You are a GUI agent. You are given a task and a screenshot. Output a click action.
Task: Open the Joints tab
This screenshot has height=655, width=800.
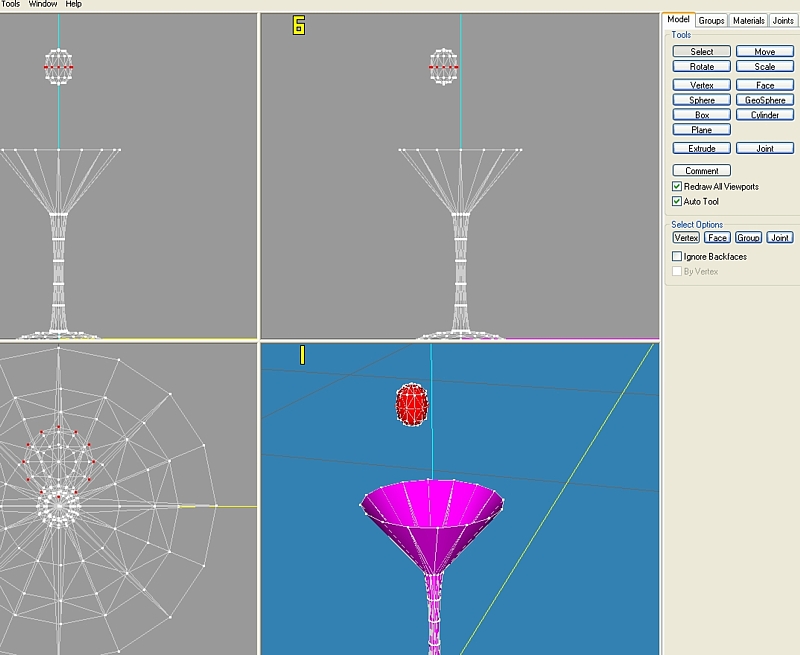783,20
